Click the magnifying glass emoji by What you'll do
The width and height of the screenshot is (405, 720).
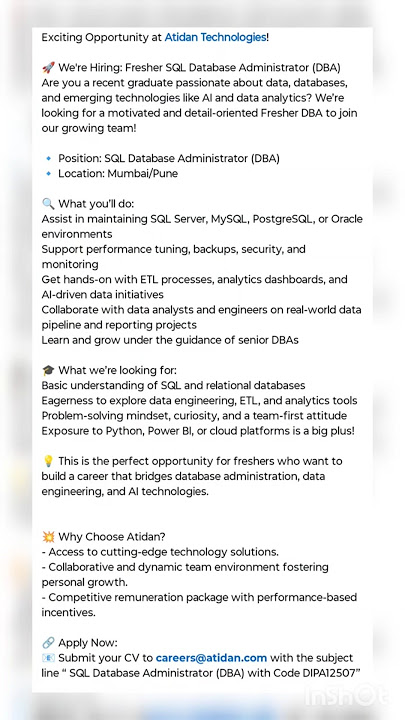point(48,204)
